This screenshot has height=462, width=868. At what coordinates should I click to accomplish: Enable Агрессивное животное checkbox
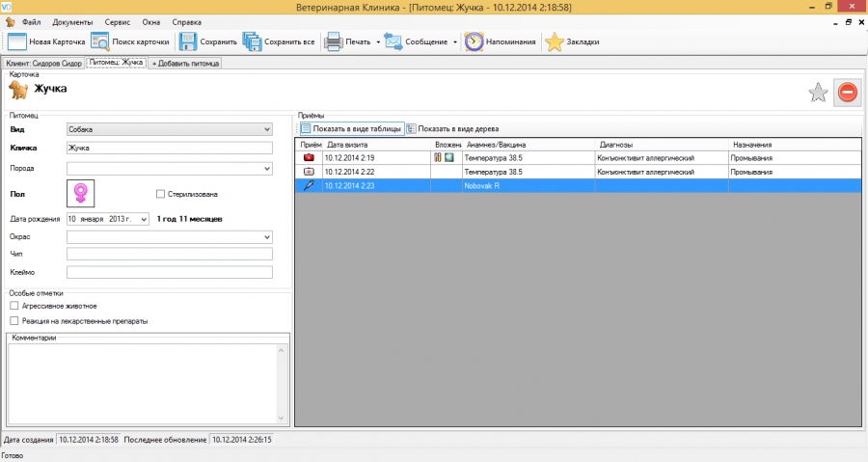point(14,306)
